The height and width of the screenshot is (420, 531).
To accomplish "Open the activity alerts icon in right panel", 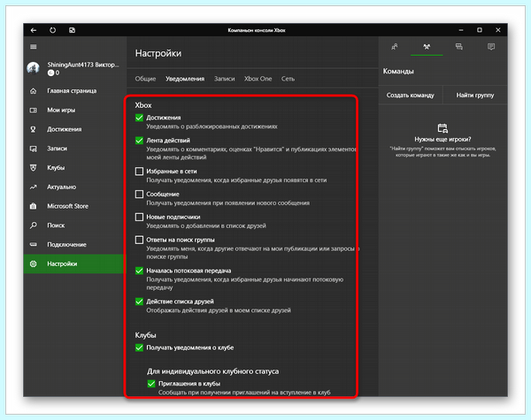I will (491, 47).
